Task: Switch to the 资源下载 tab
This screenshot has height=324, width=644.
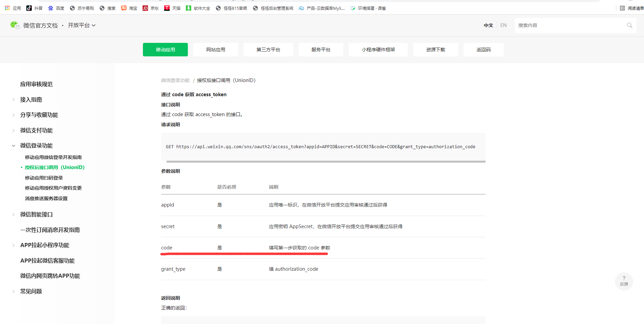Action: click(x=436, y=50)
